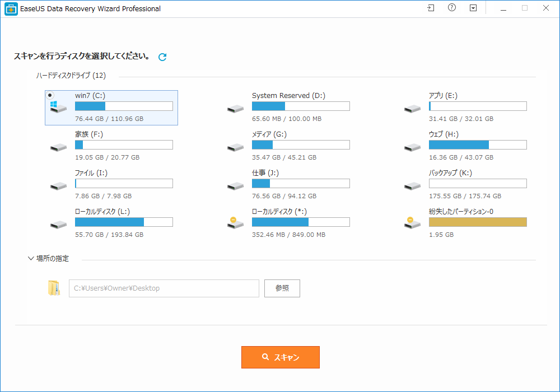The height and width of the screenshot is (392, 560).
Task: Click the 紛失したパーティション-0 drive icon
Action: tap(413, 223)
